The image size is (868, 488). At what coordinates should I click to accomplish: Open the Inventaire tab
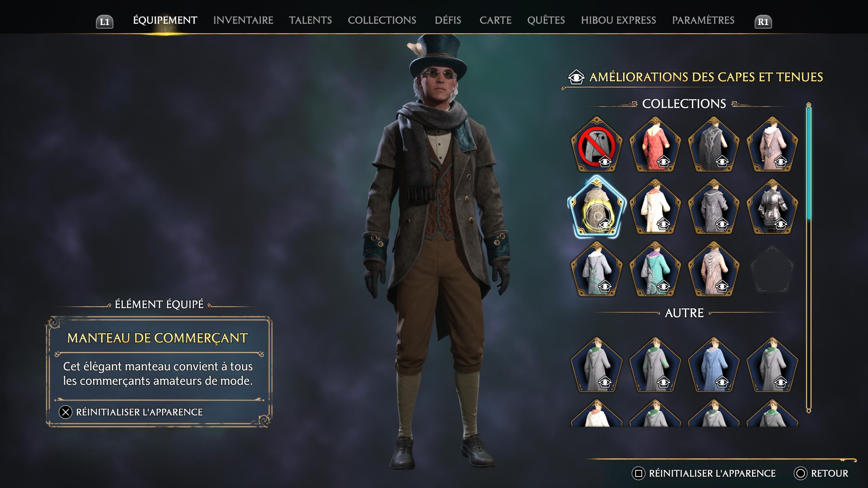(243, 20)
